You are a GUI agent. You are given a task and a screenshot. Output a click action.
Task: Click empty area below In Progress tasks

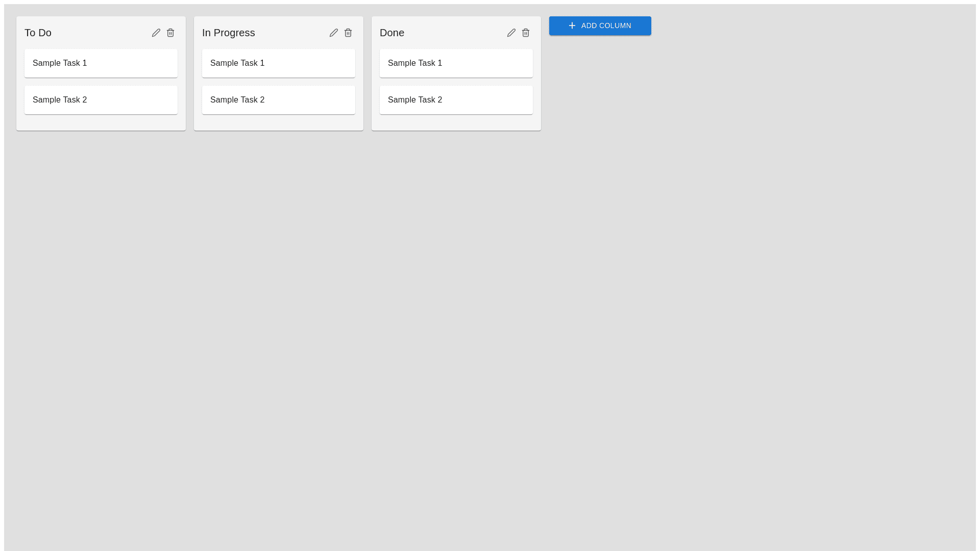tap(279, 122)
